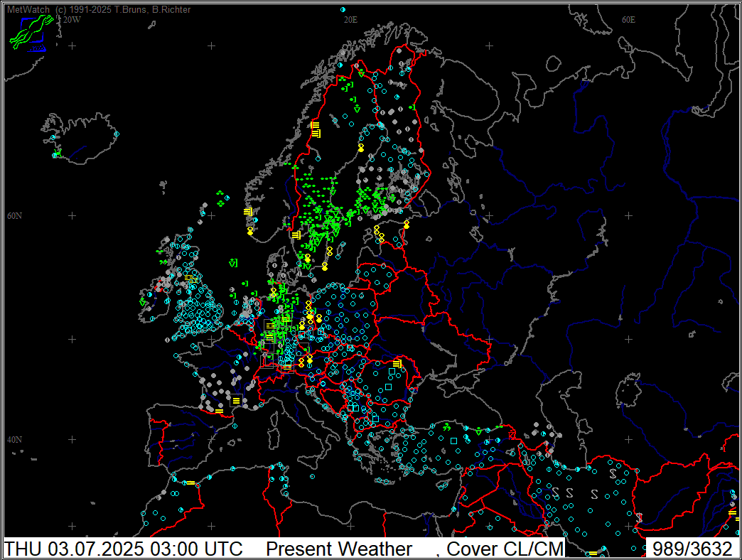Select the boxed yellow fog symbol in southern France
The image size is (742, 560).
(236, 401)
